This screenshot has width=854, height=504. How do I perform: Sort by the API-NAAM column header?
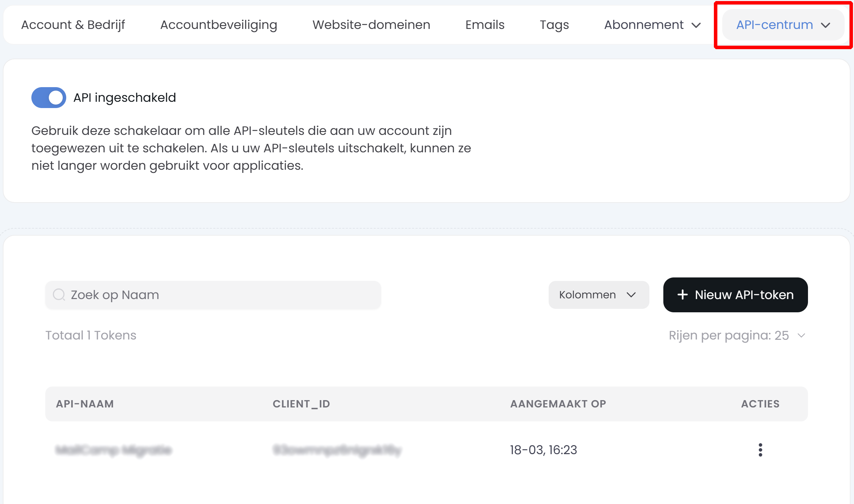pos(85,404)
